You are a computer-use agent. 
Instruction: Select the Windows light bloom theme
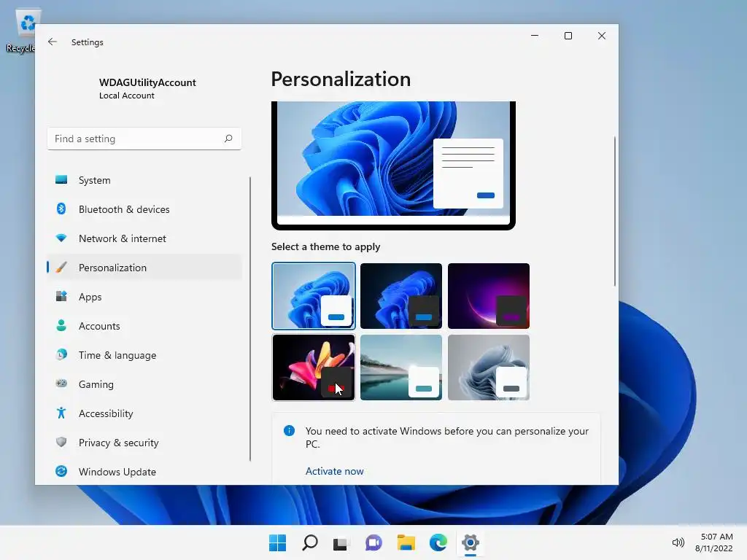click(x=314, y=296)
